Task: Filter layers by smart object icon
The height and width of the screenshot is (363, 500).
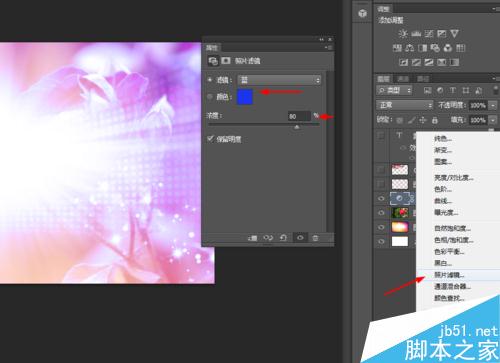Action: point(478,90)
